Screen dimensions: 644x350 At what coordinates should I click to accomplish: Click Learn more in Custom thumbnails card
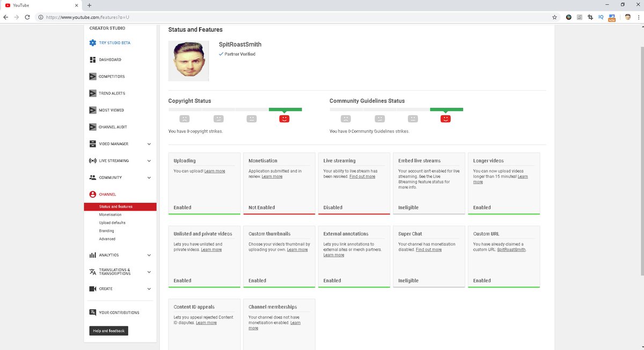(297, 249)
